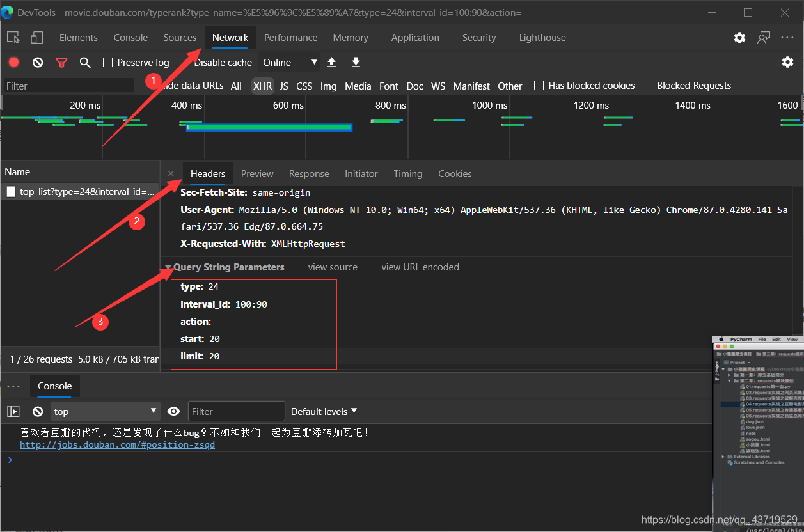Viewport: 804px width, 532px height.
Task: Switch to the Console panel tab
Action: pyautogui.click(x=130, y=38)
